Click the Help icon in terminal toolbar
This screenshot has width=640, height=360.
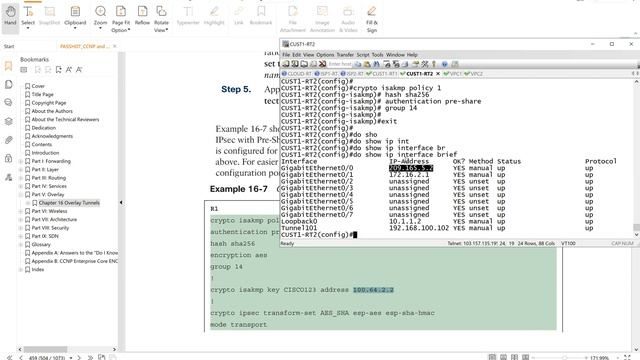444,64
